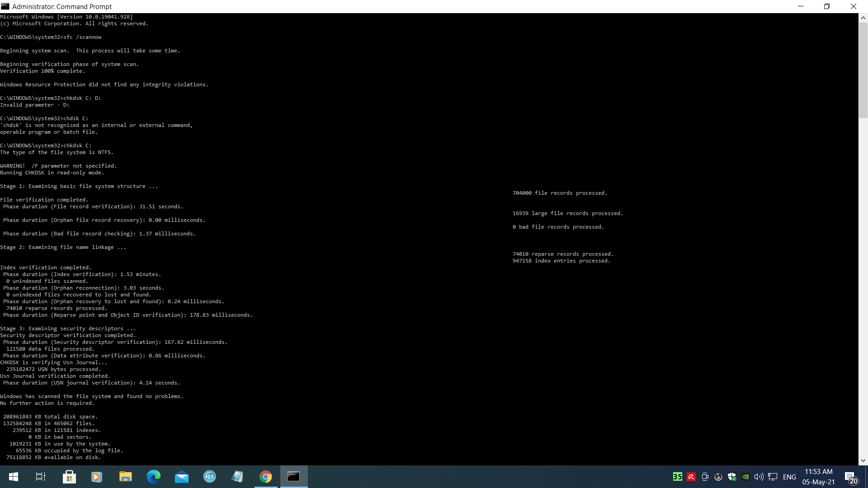The width and height of the screenshot is (868, 488).
Task: Click the vertical scrollbar thumb
Action: (x=863, y=70)
